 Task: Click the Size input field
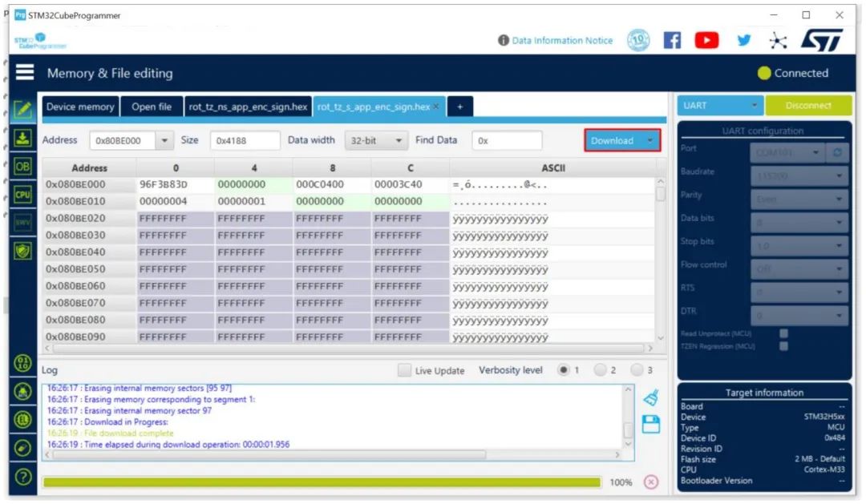pyautogui.click(x=245, y=141)
